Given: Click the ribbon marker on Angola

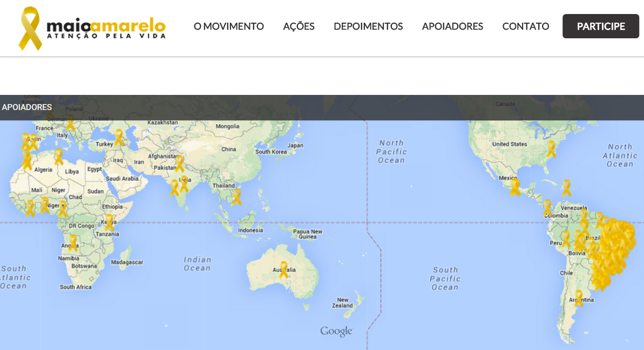Looking at the screenshot, I should 73,243.
